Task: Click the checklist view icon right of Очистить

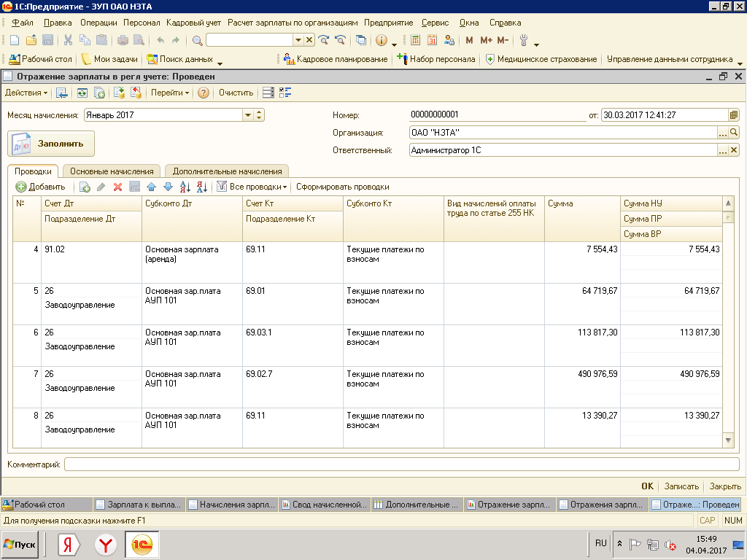Action: [x=285, y=93]
